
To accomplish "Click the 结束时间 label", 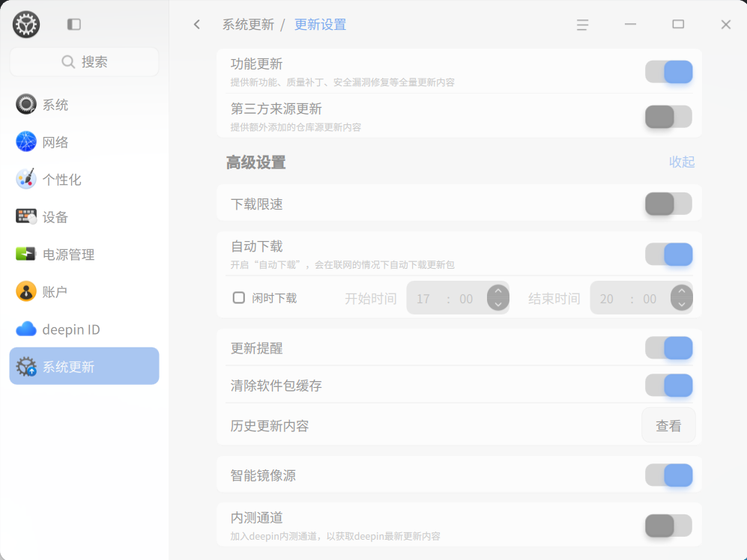I will [554, 299].
